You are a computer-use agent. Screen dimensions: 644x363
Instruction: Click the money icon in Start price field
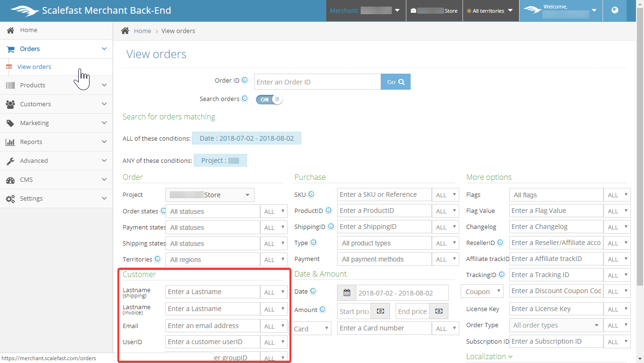coord(380,311)
